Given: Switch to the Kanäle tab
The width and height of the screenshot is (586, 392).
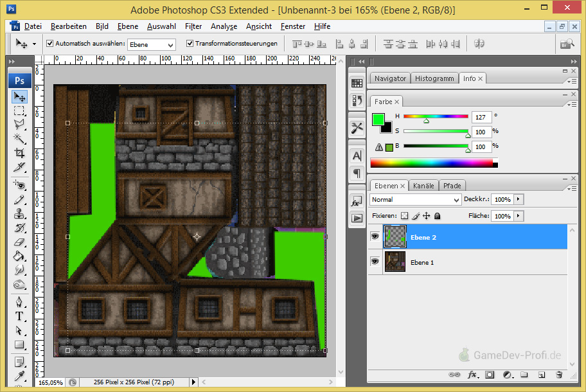Looking at the screenshot, I should [x=423, y=186].
